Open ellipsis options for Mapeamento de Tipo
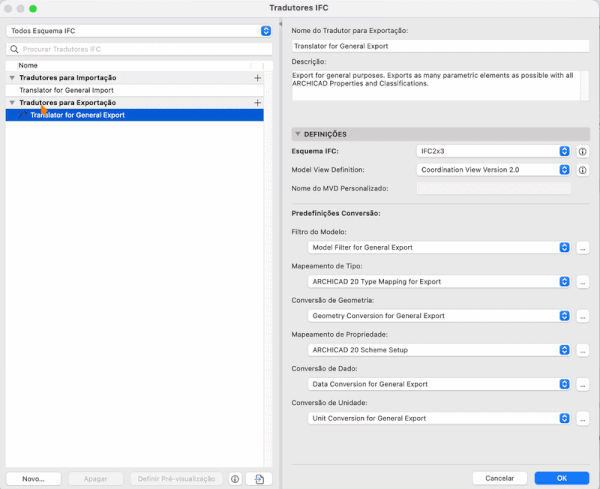Image resolution: width=600 pixels, height=489 pixels. click(582, 282)
